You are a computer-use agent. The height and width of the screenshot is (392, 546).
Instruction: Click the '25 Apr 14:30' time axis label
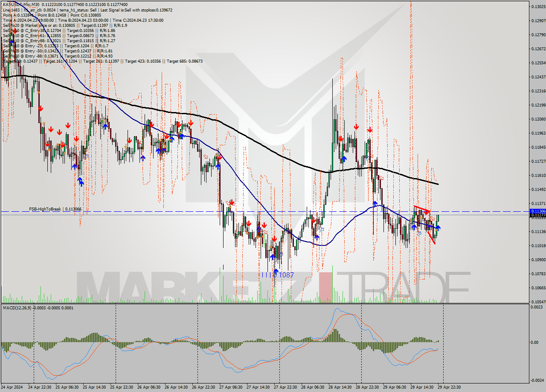pyautogui.click(x=94, y=387)
